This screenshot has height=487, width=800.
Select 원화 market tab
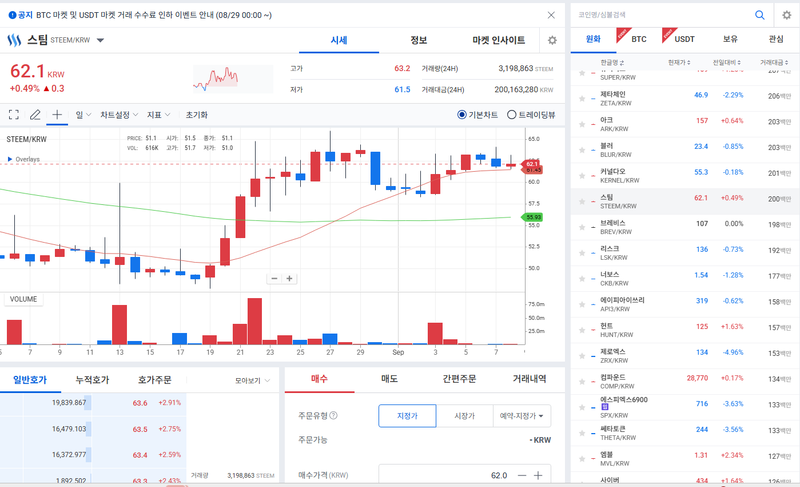[593, 39]
